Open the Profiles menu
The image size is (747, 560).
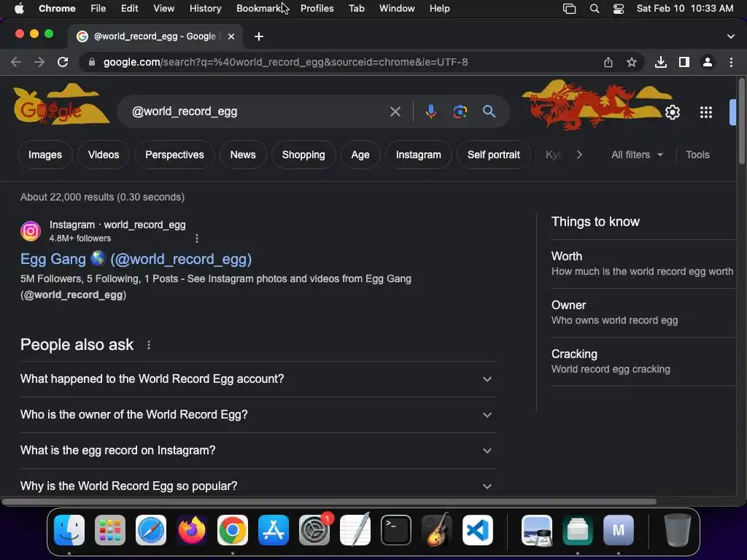click(317, 9)
